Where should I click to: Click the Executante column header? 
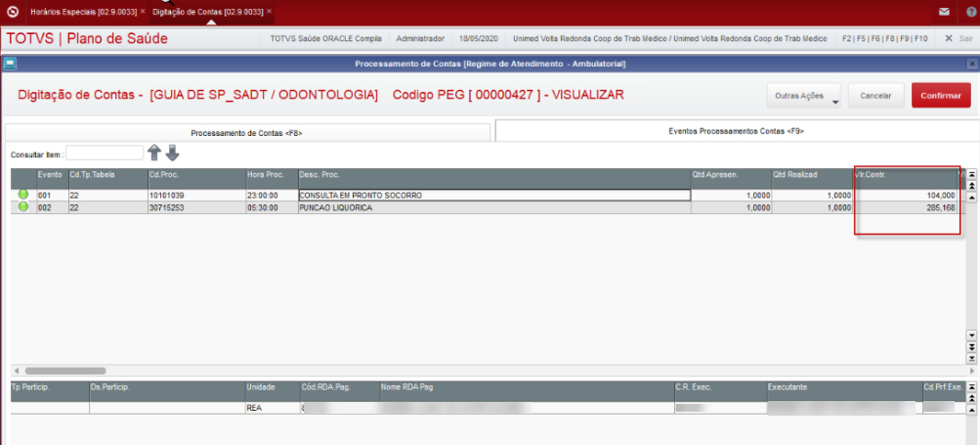(x=844, y=391)
